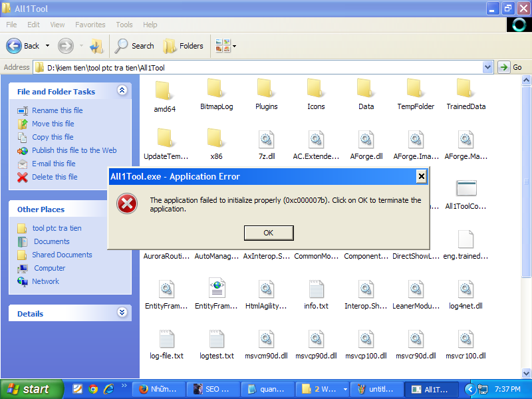Open the Favorites menu
Image resolution: width=532 pixels, height=399 pixels.
coord(90,25)
